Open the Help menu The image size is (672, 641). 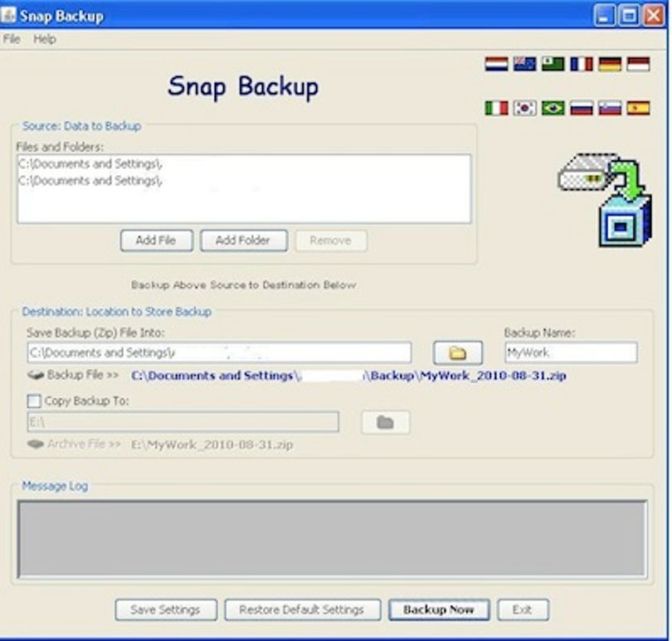click(x=45, y=39)
